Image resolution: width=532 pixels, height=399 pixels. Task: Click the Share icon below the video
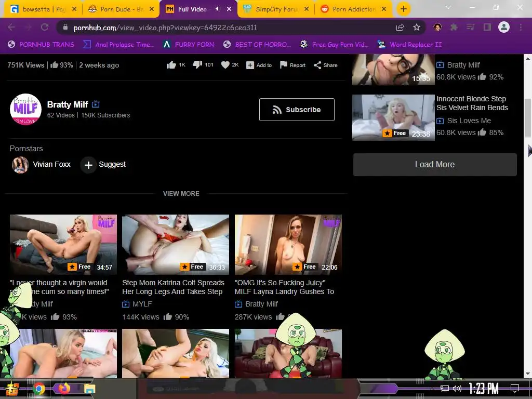(x=317, y=65)
